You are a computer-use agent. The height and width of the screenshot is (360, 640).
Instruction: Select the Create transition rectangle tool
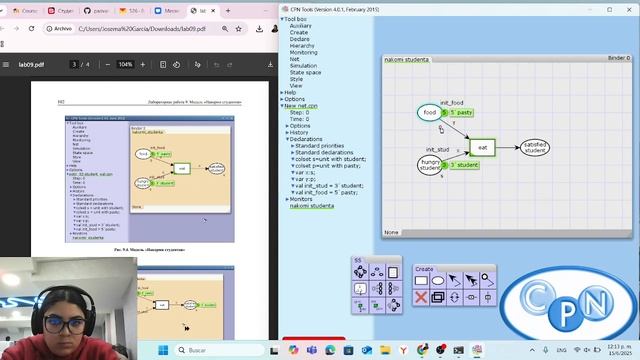tap(421, 281)
